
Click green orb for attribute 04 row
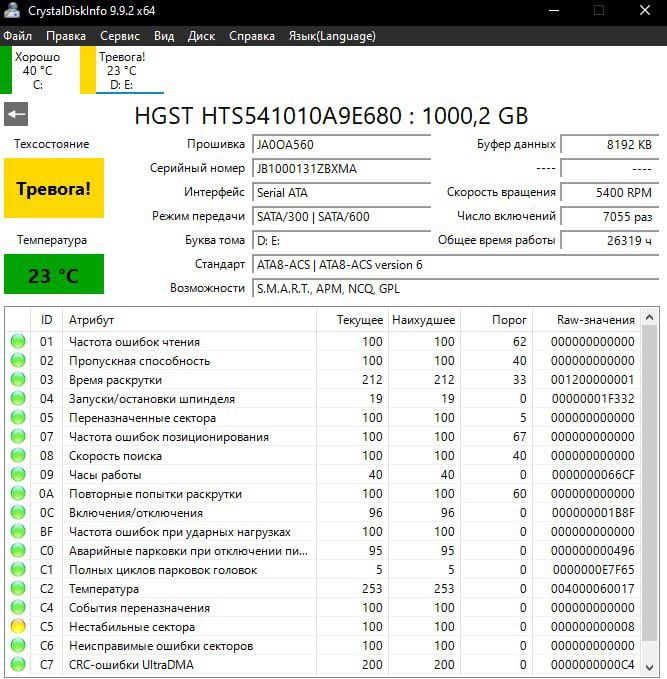click(x=18, y=398)
